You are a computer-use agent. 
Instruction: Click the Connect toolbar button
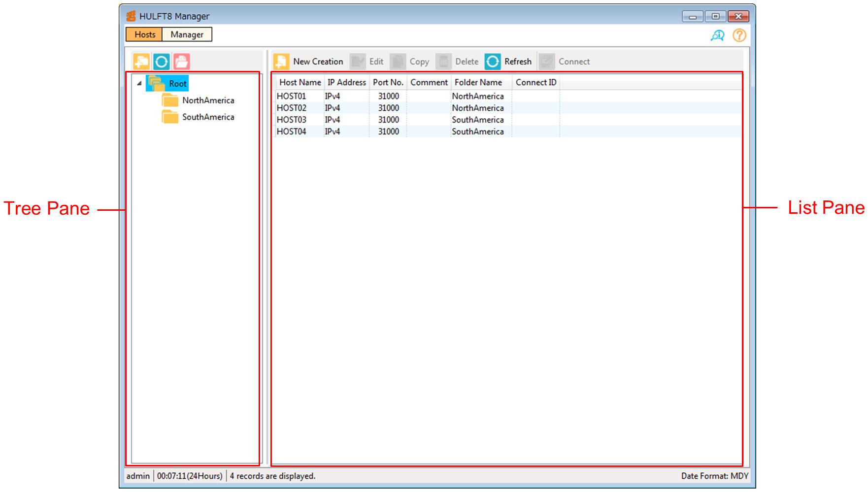(565, 62)
